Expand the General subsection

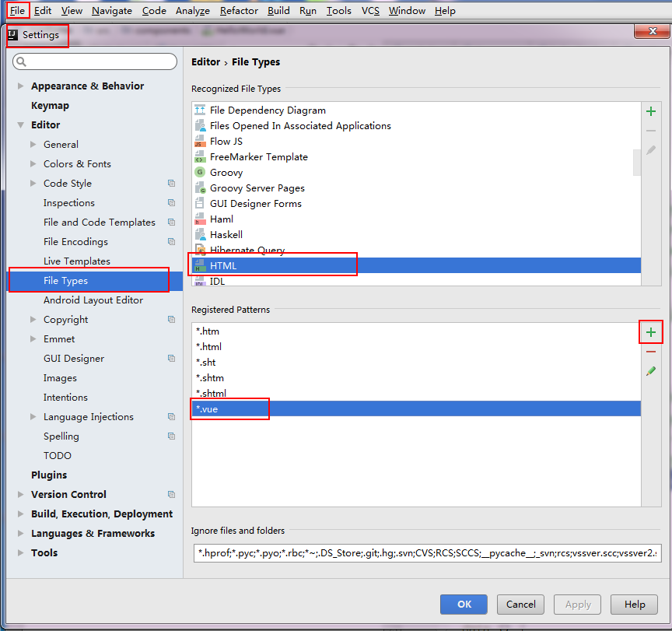pyautogui.click(x=33, y=145)
